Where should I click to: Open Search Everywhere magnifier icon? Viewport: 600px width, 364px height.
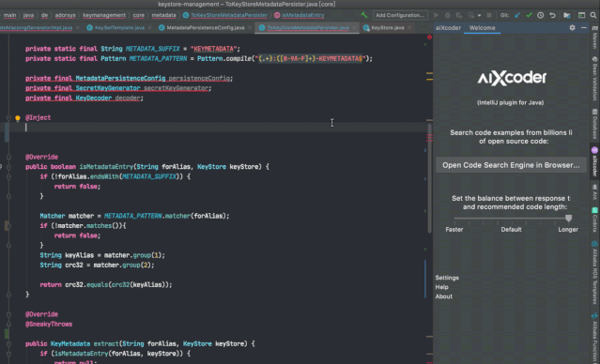[x=593, y=15]
